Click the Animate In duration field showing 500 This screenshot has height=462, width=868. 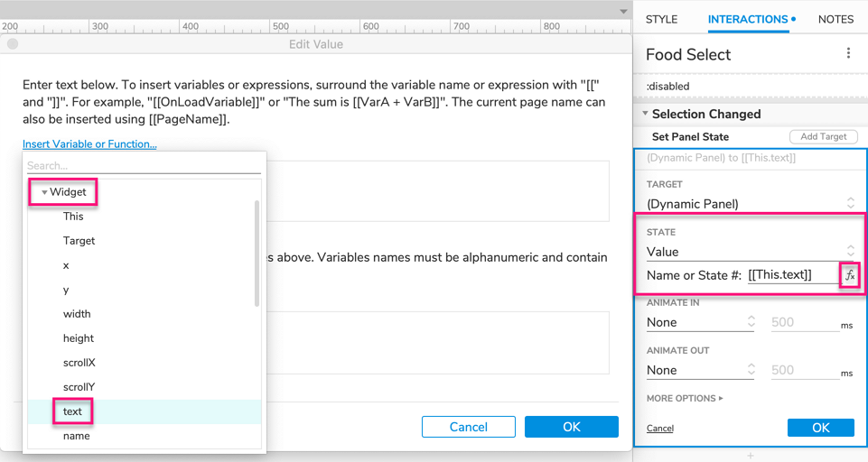tap(803, 322)
